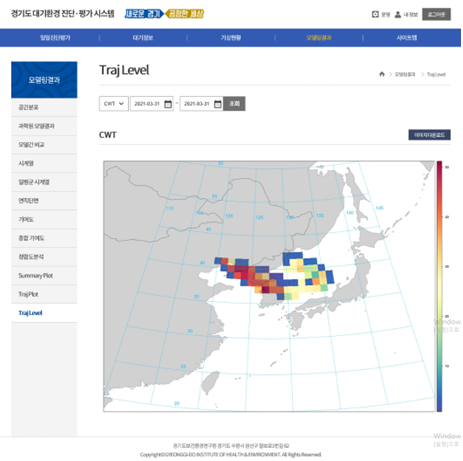This screenshot has height=461, width=463.
Task: Click the Traj Level page title
Action: click(124, 70)
